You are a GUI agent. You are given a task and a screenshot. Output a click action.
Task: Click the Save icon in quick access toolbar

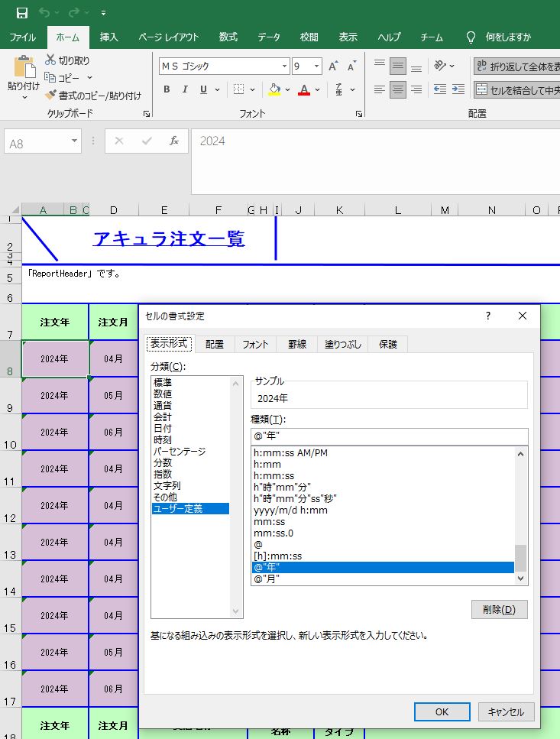click(x=22, y=12)
